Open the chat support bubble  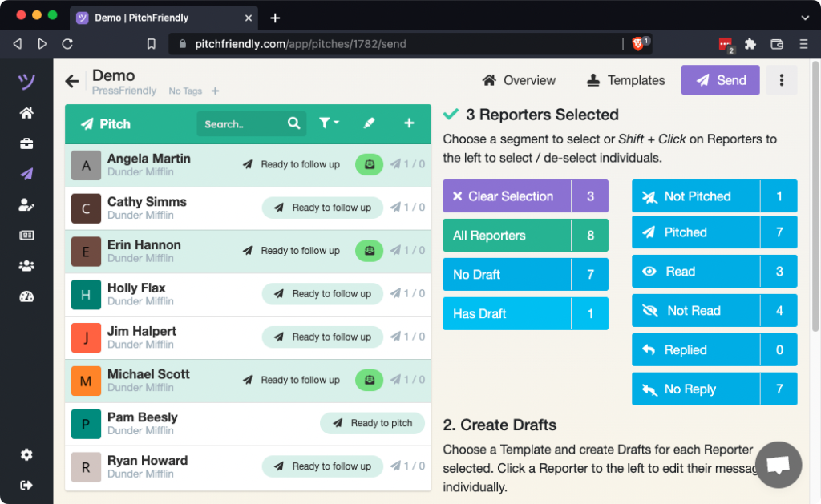(x=779, y=465)
